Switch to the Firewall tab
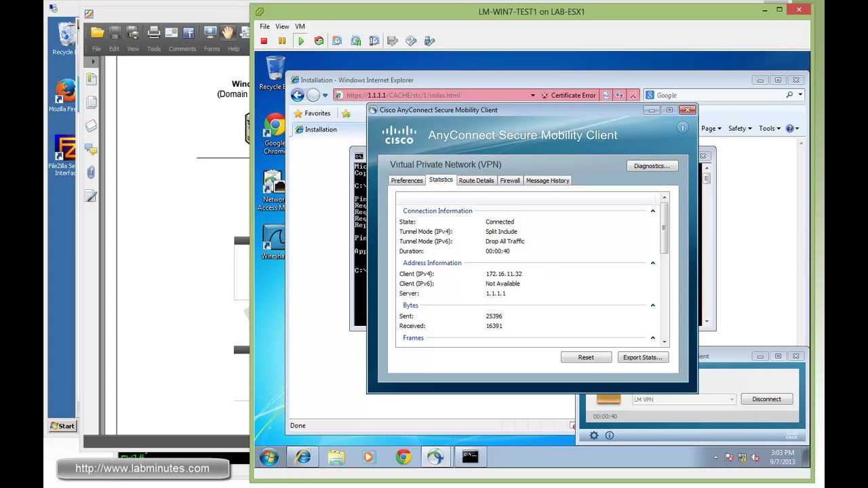The width and height of the screenshot is (868, 488). click(510, 180)
